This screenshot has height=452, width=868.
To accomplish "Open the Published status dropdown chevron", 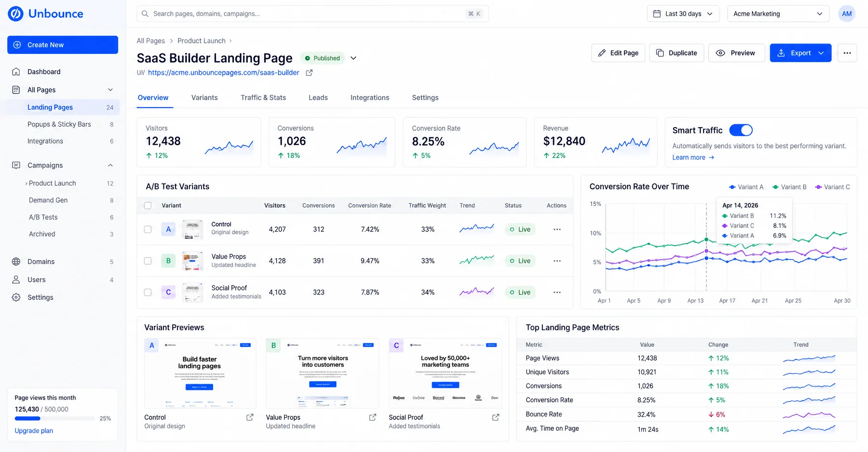I will [353, 58].
